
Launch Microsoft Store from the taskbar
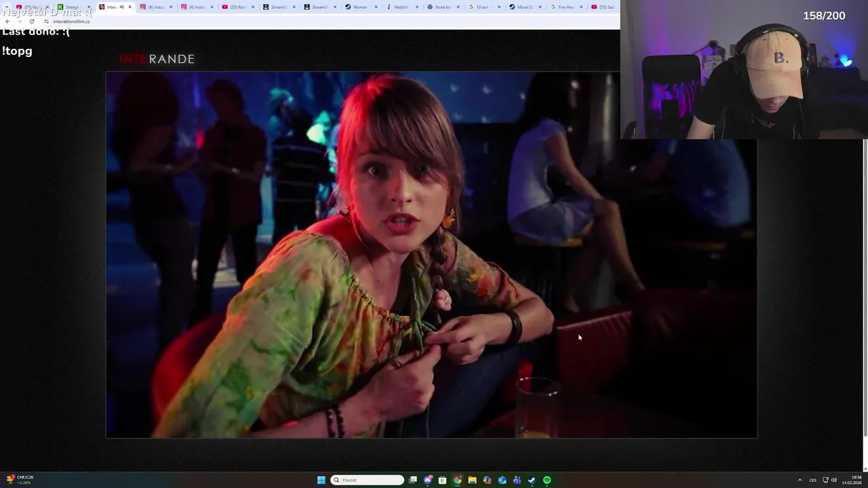click(x=442, y=480)
